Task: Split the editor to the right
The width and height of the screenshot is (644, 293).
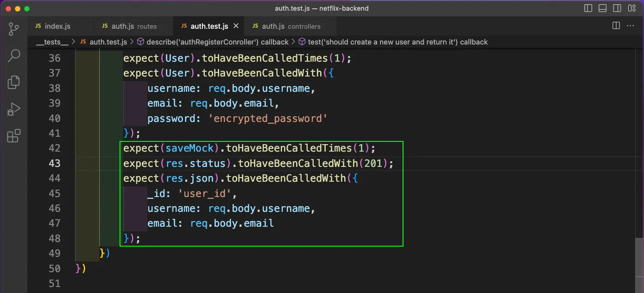Action: click(x=616, y=26)
